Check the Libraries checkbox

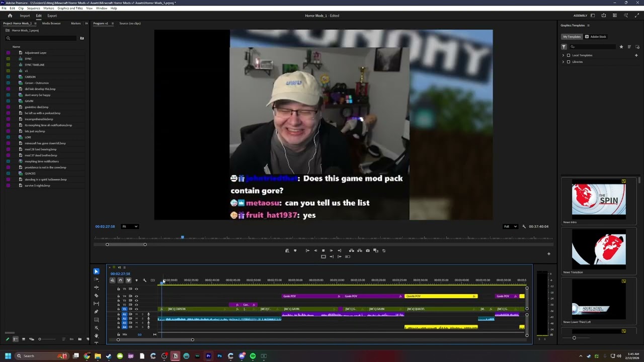point(569,62)
